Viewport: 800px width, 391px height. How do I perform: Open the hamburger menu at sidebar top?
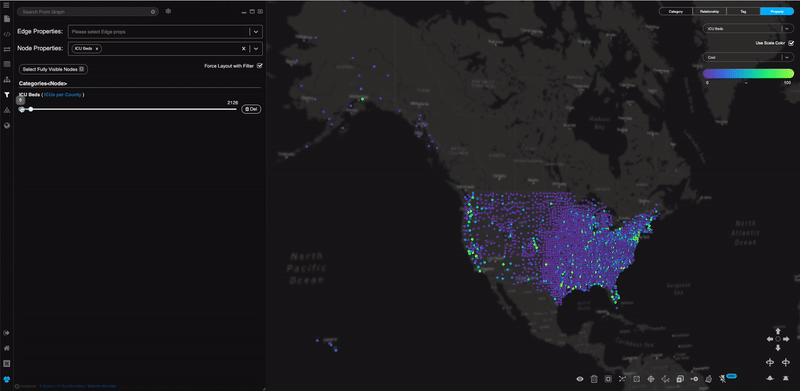click(x=7, y=5)
